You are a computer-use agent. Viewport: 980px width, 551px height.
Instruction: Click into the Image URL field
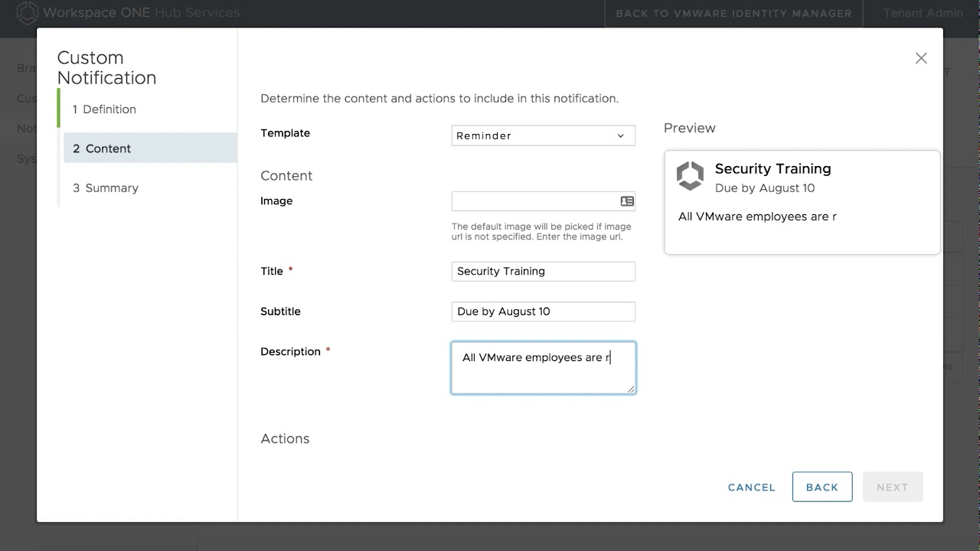(x=534, y=201)
